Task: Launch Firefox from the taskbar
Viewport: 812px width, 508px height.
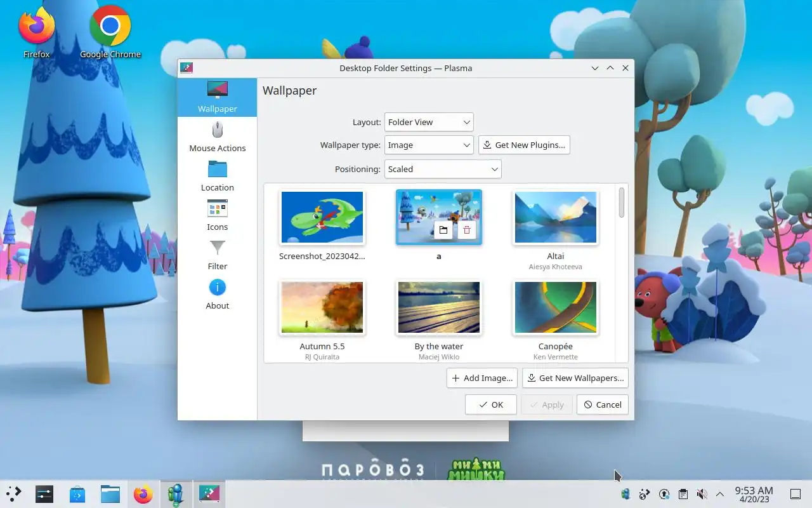Action: click(x=143, y=493)
